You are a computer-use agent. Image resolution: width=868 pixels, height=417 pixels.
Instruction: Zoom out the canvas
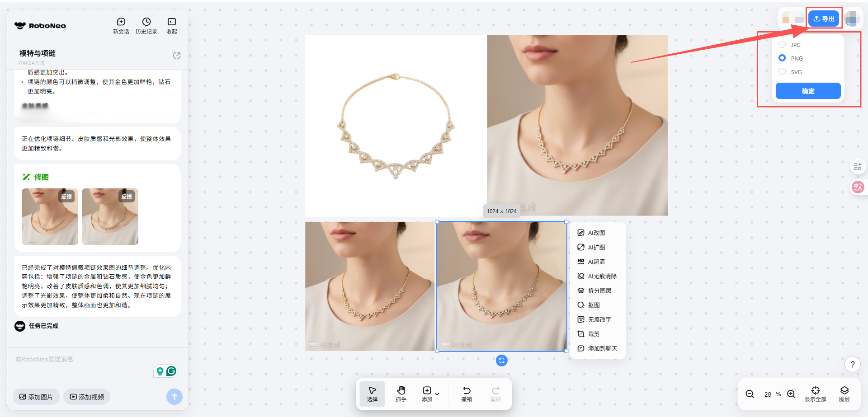coord(750,394)
